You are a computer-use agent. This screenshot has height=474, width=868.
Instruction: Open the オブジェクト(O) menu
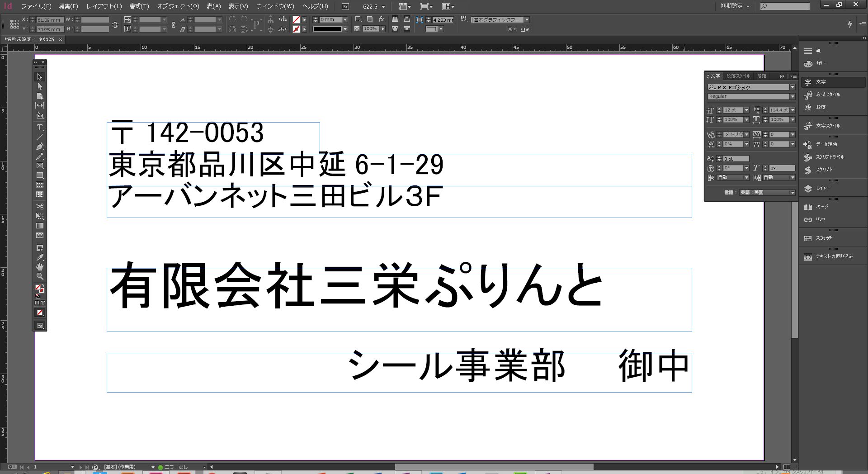[x=178, y=6]
